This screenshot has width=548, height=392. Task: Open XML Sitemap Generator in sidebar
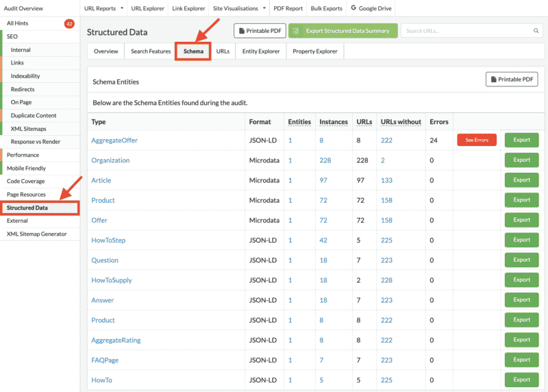36,234
